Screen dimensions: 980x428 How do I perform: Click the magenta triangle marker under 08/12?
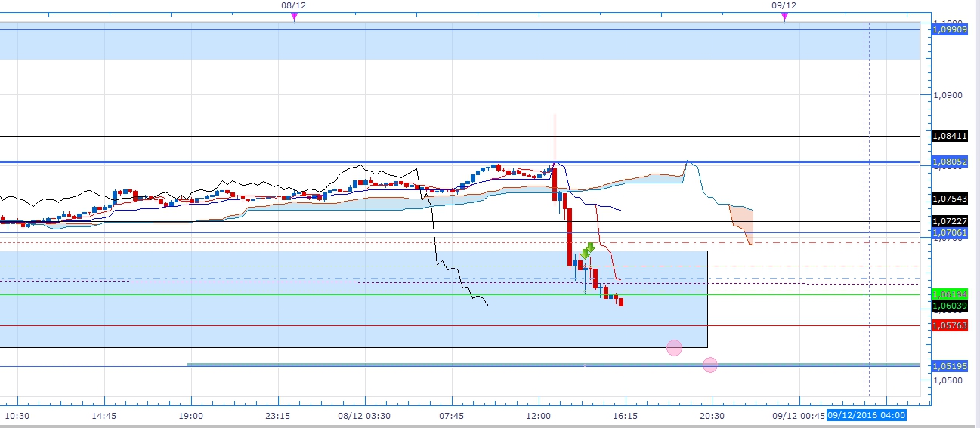pyautogui.click(x=294, y=17)
